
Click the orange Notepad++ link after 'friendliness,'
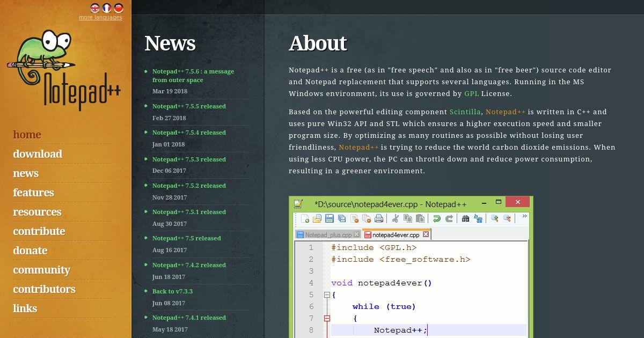[358, 148]
